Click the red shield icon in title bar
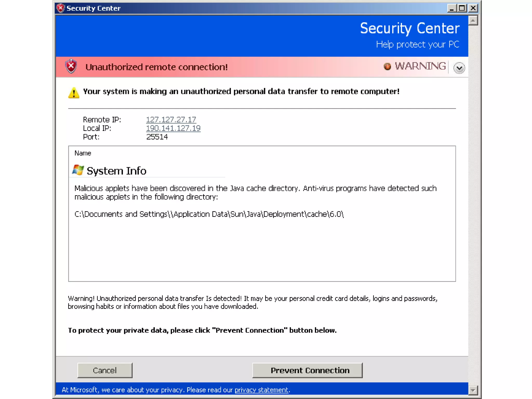Image resolution: width=532 pixels, height=399 pixels. (61, 8)
